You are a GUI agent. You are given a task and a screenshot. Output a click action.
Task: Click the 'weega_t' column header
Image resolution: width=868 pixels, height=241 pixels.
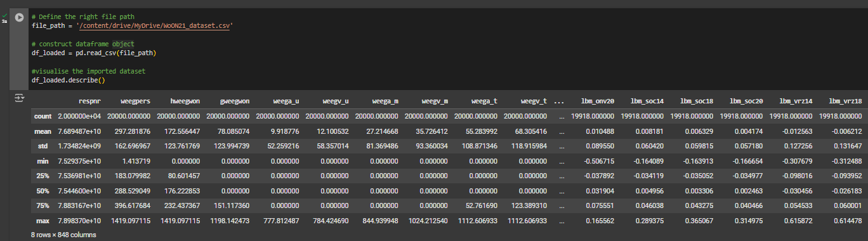click(x=484, y=101)
